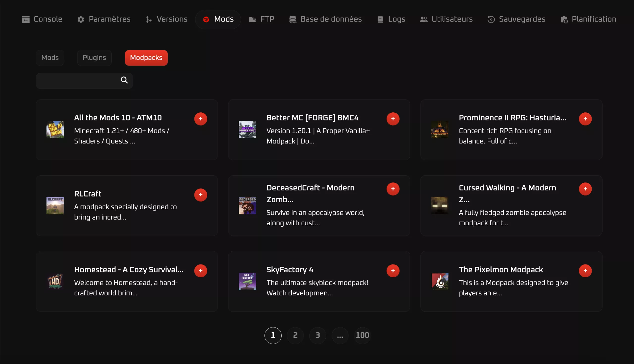Click the RLCraft pack thumbnail
Viewport: 634px width, 364px height.
click(55, 206)
